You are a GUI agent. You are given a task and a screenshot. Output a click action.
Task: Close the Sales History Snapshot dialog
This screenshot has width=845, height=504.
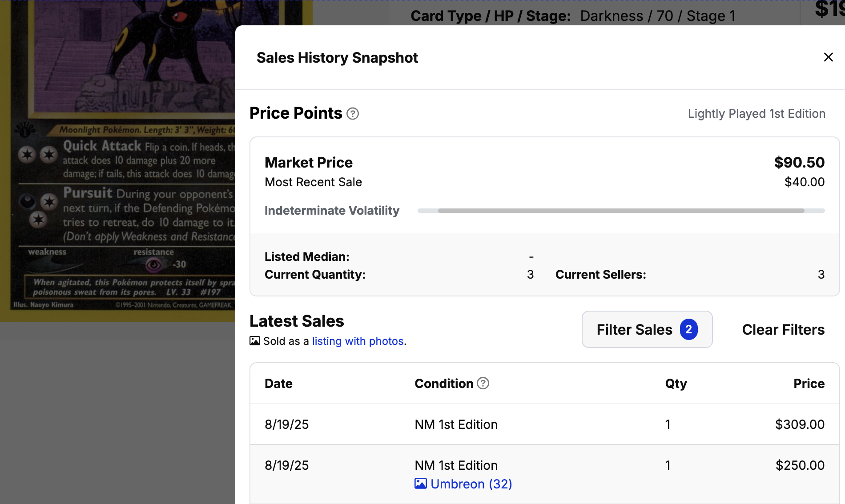(828, 57)
